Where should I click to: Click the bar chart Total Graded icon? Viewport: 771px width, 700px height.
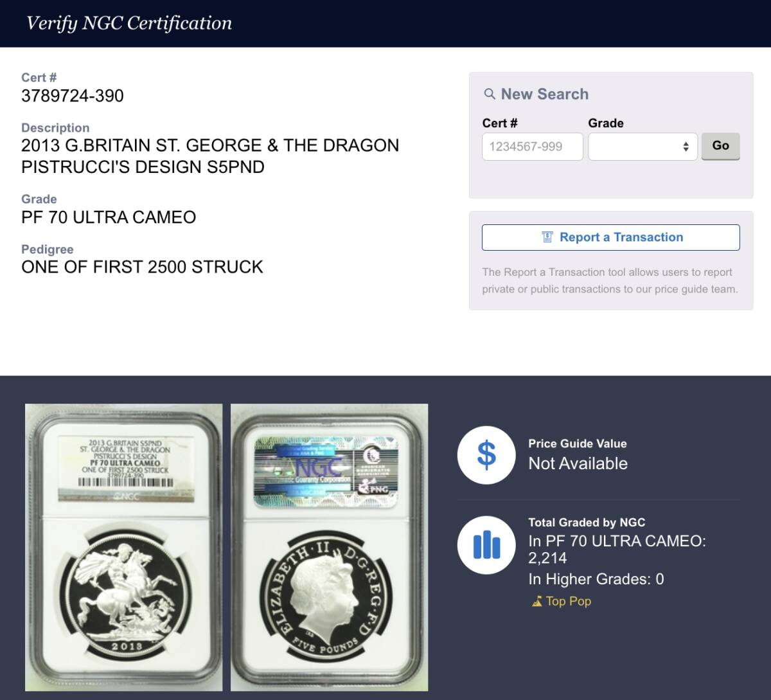pyautogui.click(x=486, y=545)
